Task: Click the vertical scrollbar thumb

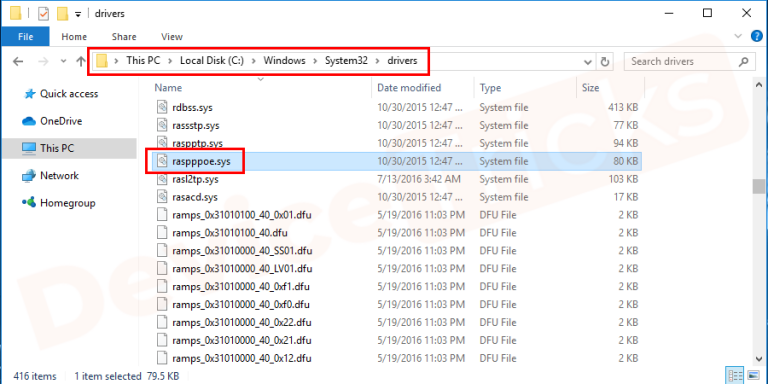Action: click(759, 187)
